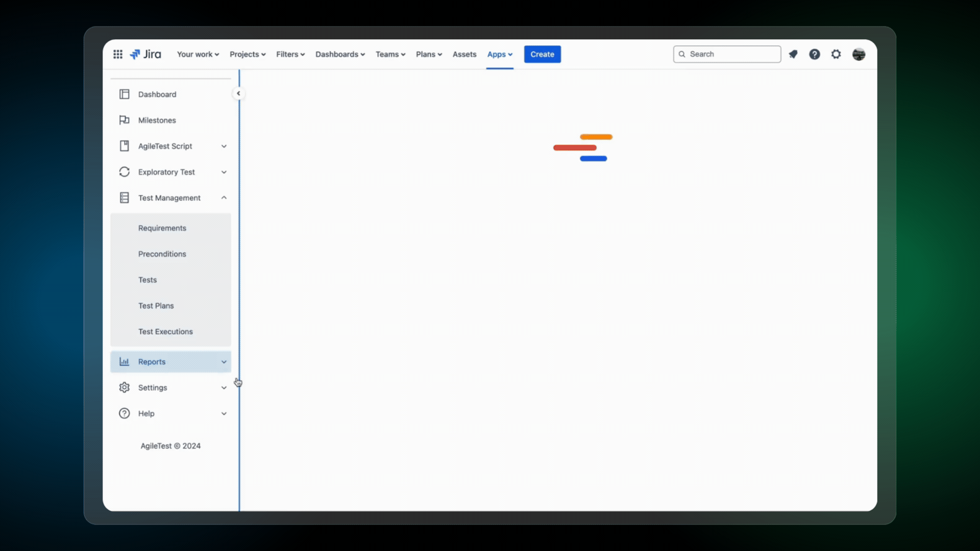
Task: Click the Settings gear icon
Action: tap(124, 388)
